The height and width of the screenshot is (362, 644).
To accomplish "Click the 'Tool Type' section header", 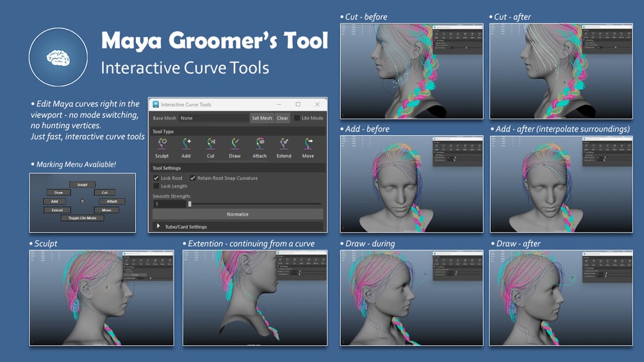I will [163, 132].
